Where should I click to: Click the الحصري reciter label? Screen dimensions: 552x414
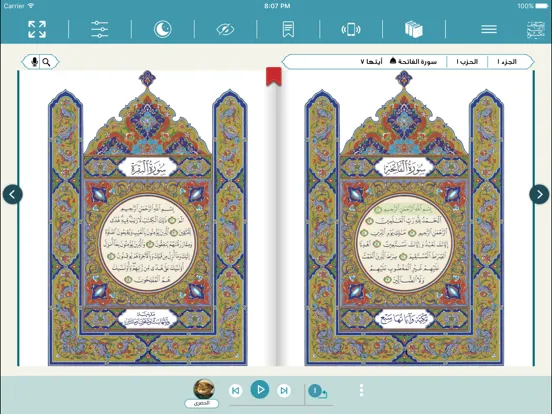pos(202,403)
